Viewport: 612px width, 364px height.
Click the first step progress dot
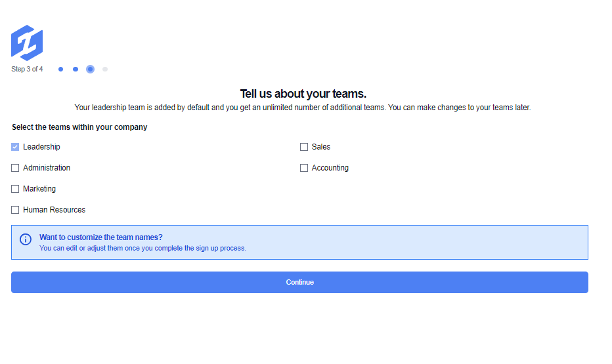[60, 69]
